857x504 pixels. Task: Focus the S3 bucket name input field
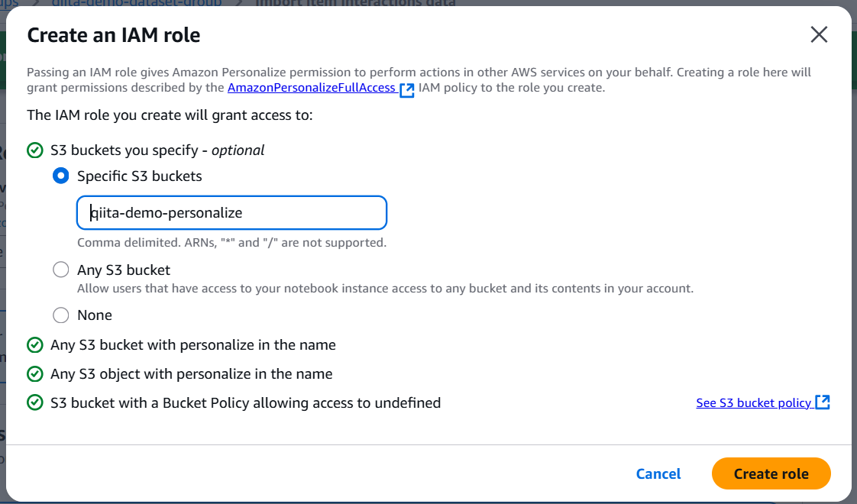tap(231, 213)
